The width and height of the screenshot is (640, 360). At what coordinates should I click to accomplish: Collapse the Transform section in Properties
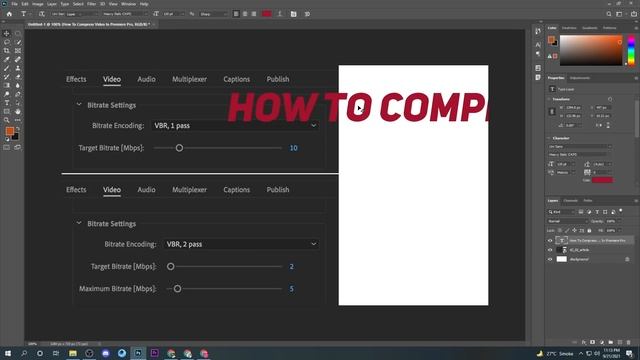pos(549,99)
